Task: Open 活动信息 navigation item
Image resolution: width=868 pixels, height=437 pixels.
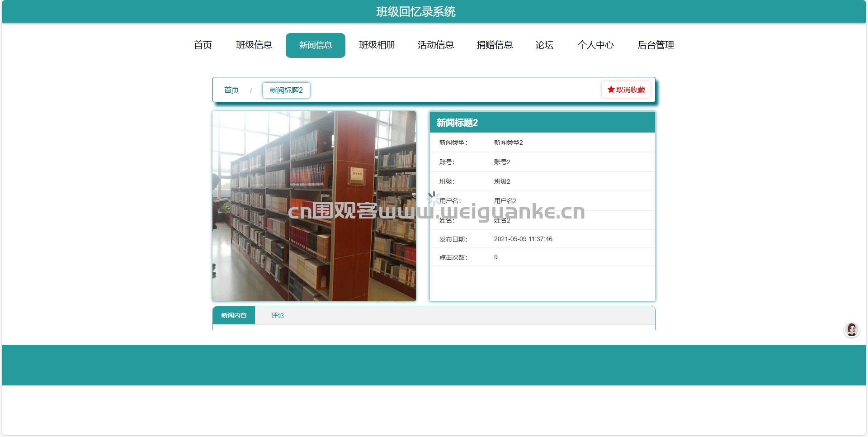Action: coord(436,45)
